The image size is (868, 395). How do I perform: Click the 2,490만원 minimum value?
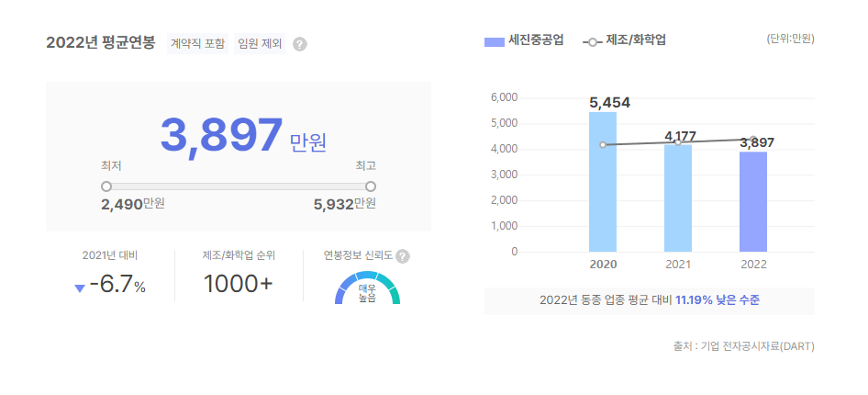(x=133, y=205)
